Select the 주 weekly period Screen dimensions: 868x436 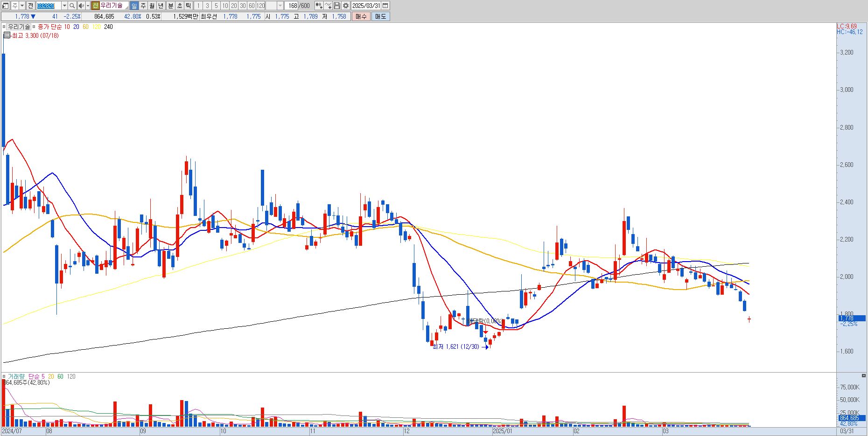[143, 6]
